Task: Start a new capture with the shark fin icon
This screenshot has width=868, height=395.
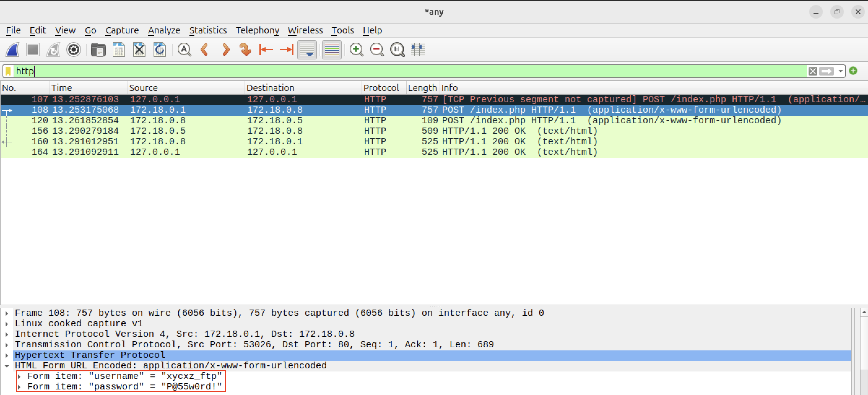Action: coord(12,50)
